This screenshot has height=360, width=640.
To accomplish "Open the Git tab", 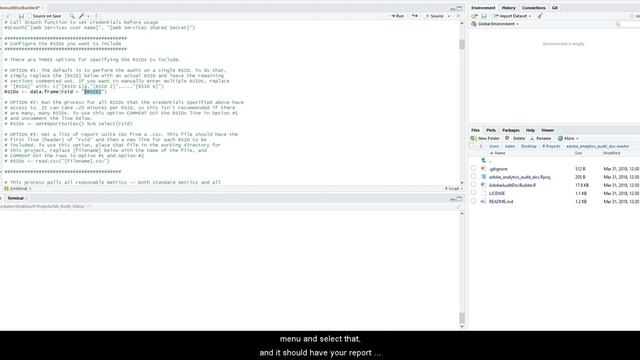I will tap(555, 8).
